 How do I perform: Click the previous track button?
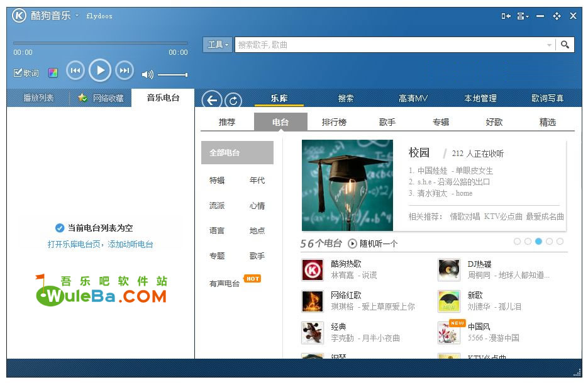coord(75,70)
